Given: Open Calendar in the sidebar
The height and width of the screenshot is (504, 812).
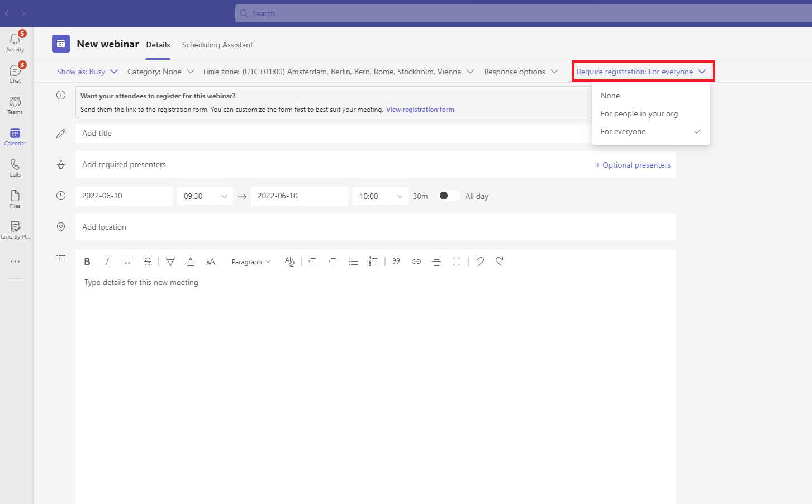Looking at the screenshot, I should [15, 136].
